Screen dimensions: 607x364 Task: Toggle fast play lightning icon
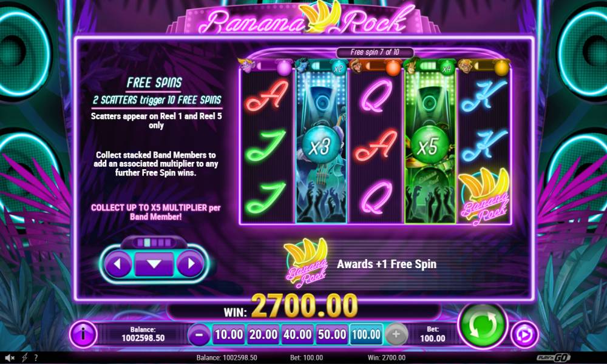point(25,358)
